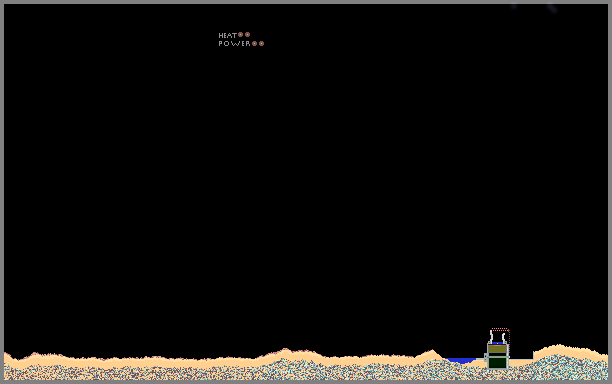Click the right white smoke plume
The height and width of the screenshot is (384, 612).
503,338
